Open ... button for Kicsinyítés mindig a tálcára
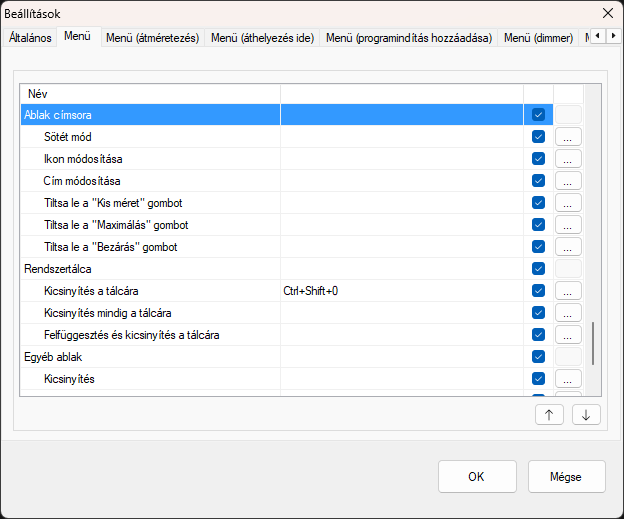 click(568, 313)
